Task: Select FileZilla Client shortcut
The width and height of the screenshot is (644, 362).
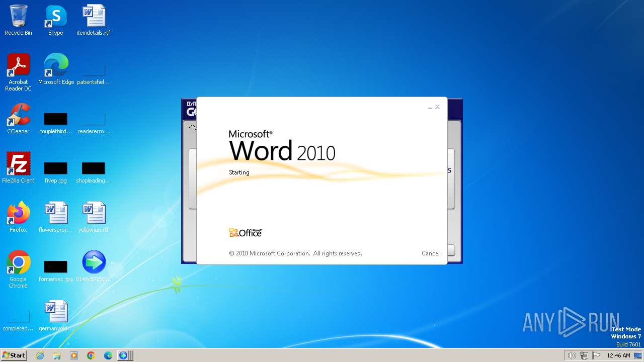Action: coord(18,168)
